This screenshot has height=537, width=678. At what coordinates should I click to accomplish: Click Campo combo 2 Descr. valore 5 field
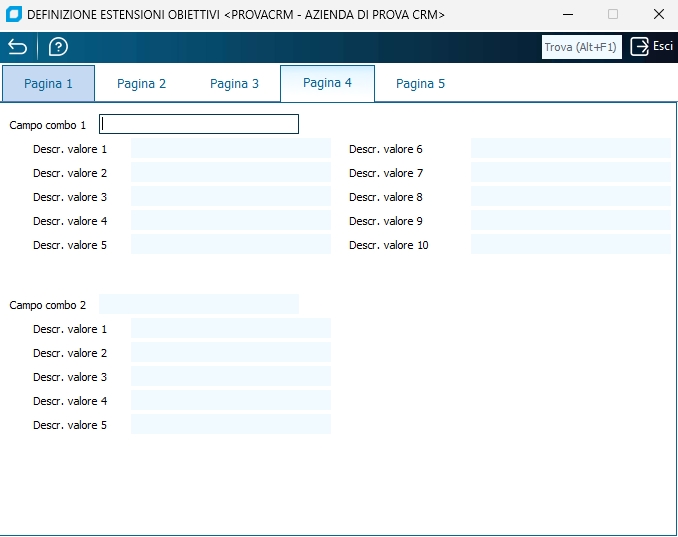pos(231,424)
